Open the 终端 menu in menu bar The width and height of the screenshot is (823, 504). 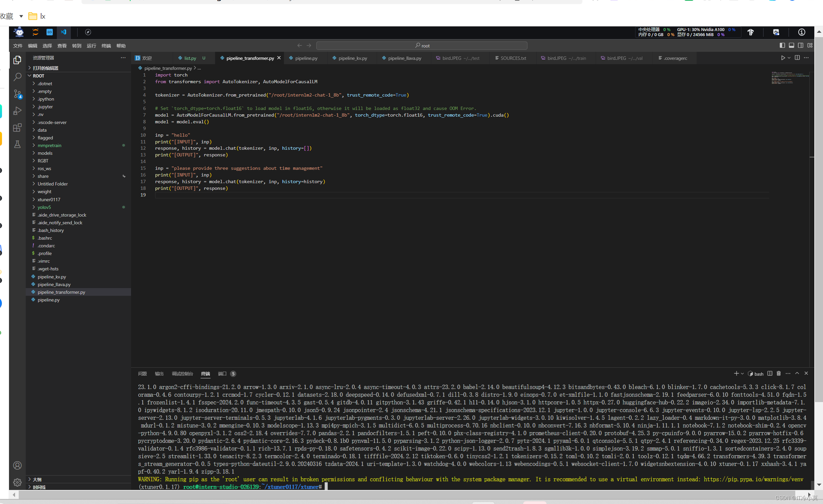click(x=106, y=46)
